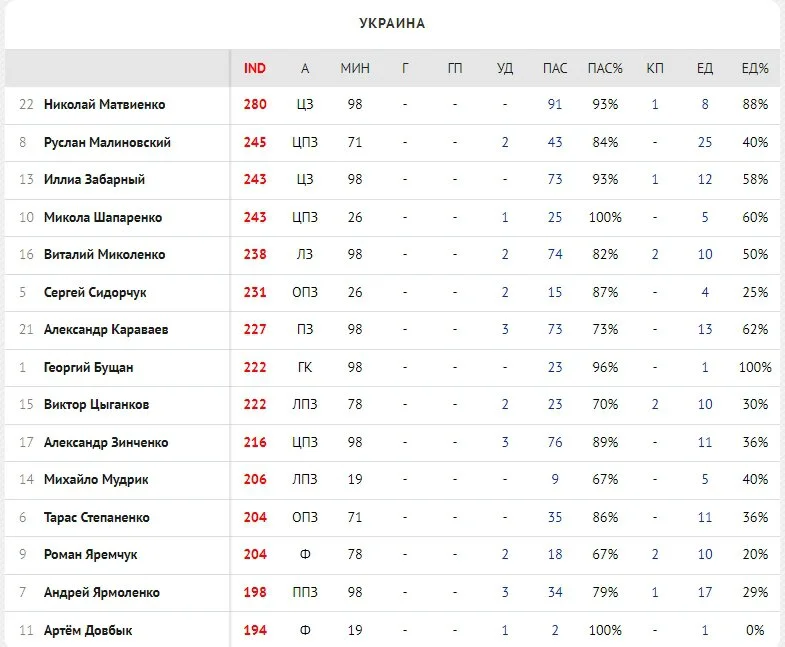Click Матвиенко's IND value 280
The image size is (785, 647).
pos(255,105)
